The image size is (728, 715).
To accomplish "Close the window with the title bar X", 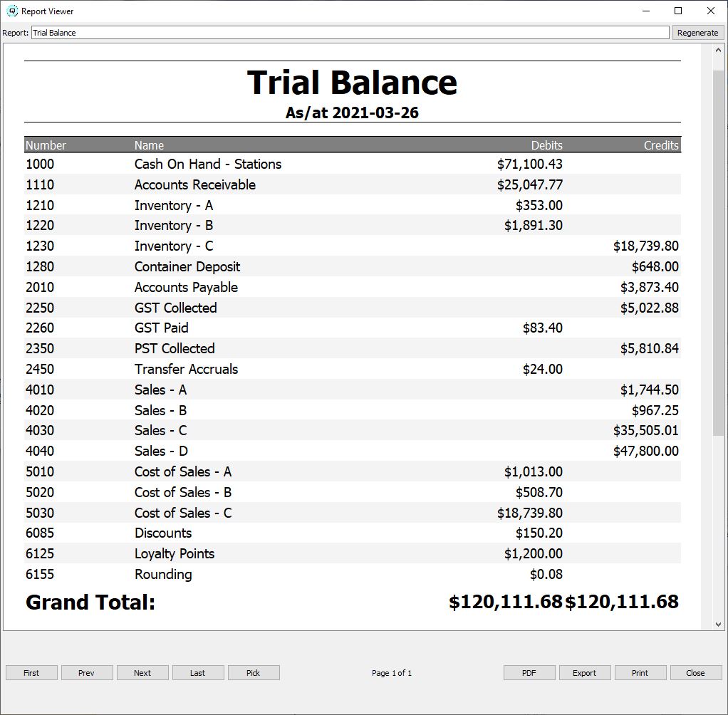I will coord(711,11).
